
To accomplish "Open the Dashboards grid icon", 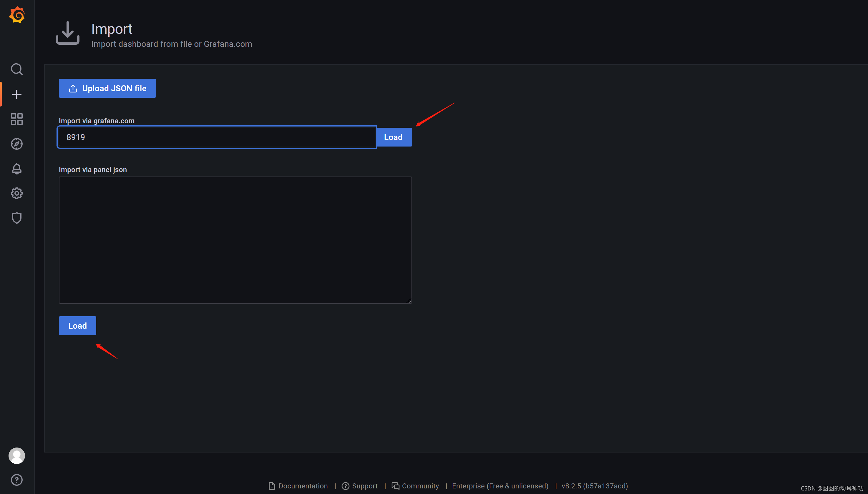I will pyautogui.click(x=16, y=119).
